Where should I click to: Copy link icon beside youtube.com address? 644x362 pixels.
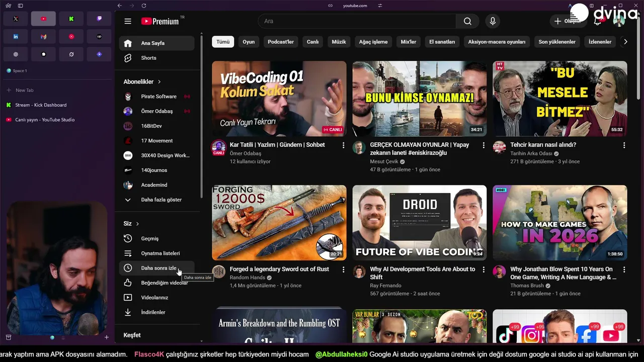(331, 6)
